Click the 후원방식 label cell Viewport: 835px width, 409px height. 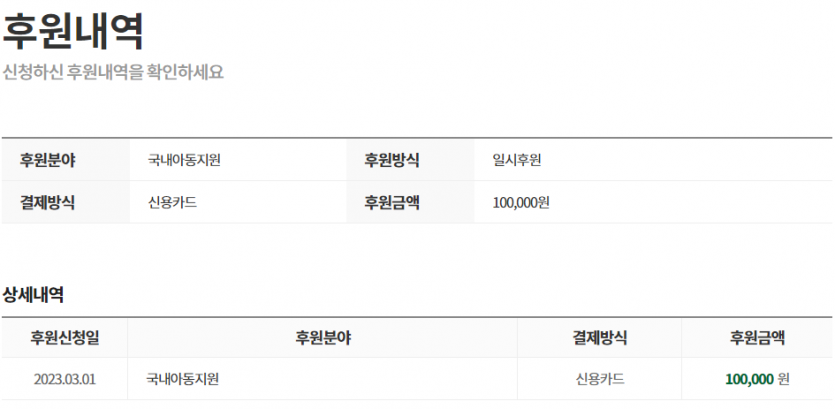[x=391, y=160]
